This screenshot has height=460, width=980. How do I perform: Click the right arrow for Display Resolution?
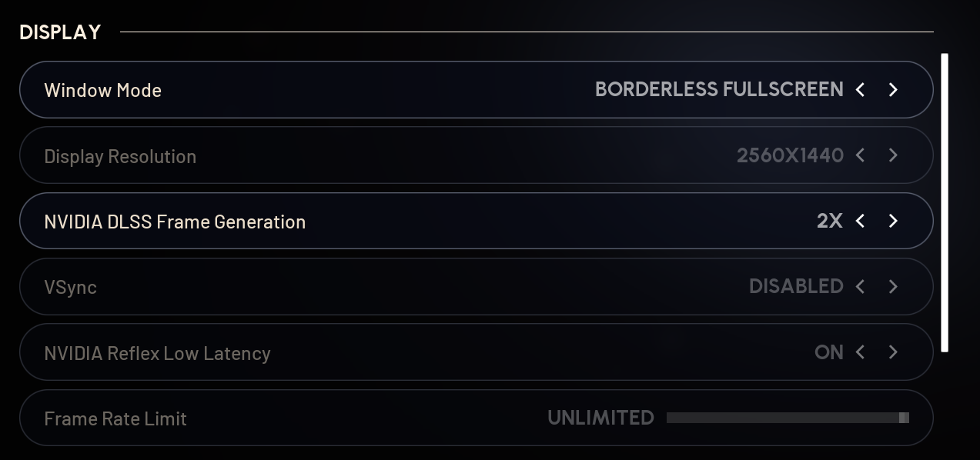(x=893, y=155)
